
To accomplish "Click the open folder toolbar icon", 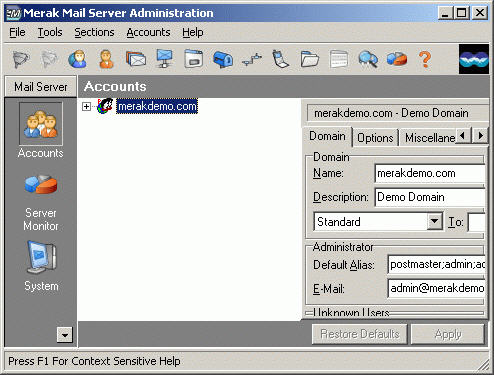I will click(310, 59).
